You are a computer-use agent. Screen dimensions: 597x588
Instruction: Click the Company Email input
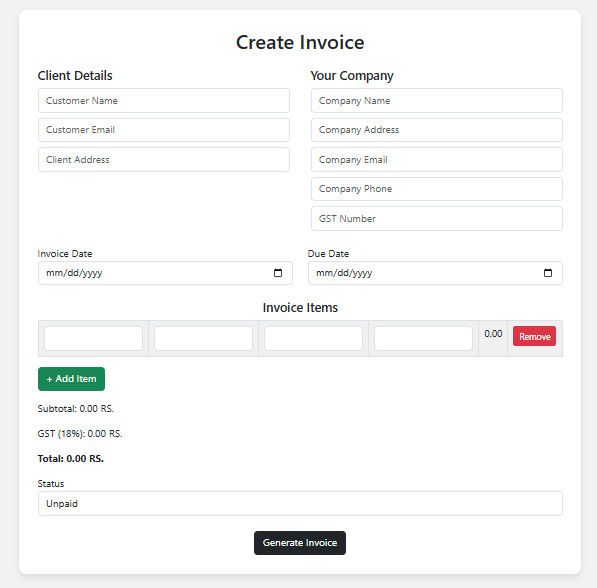[x=437, y=160]
